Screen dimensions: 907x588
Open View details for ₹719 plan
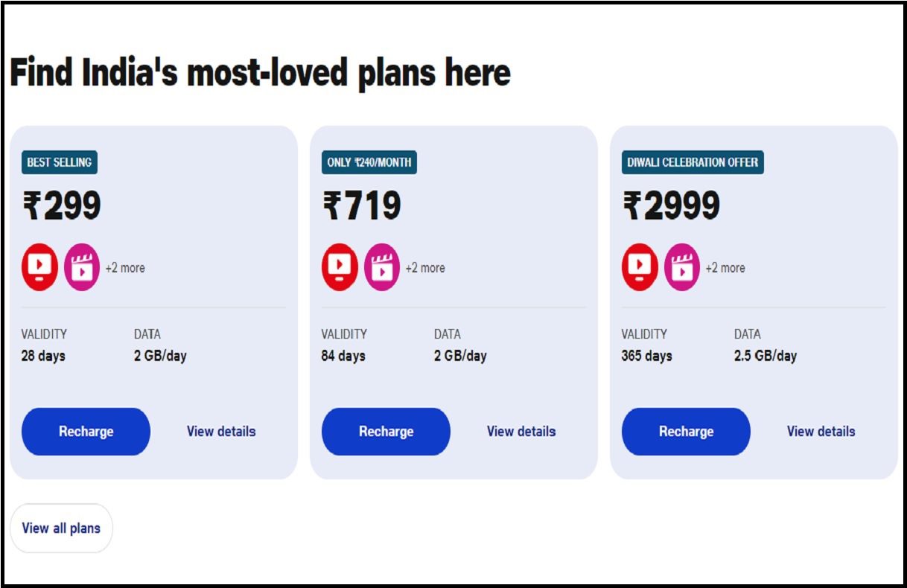click(521, 432)
